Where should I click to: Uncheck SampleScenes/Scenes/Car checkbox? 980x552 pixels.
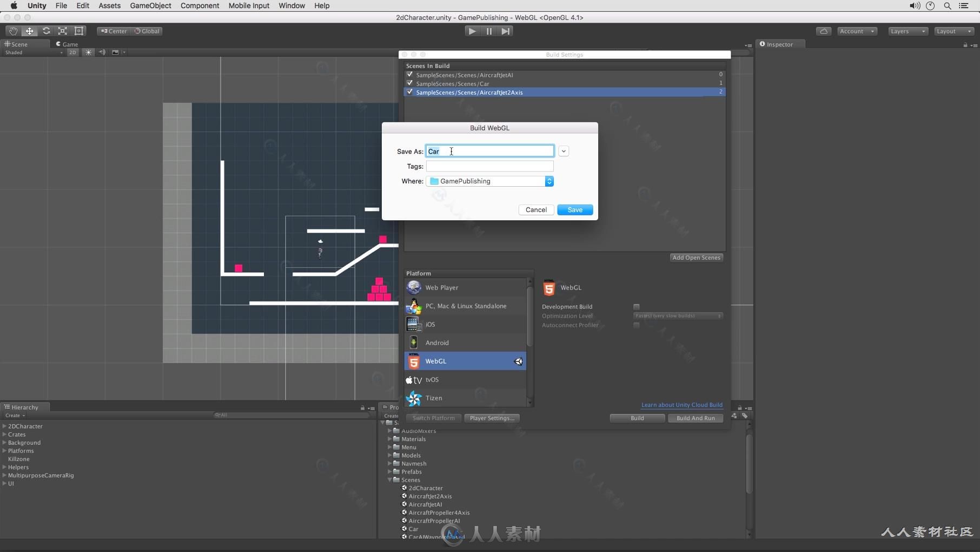409,83
